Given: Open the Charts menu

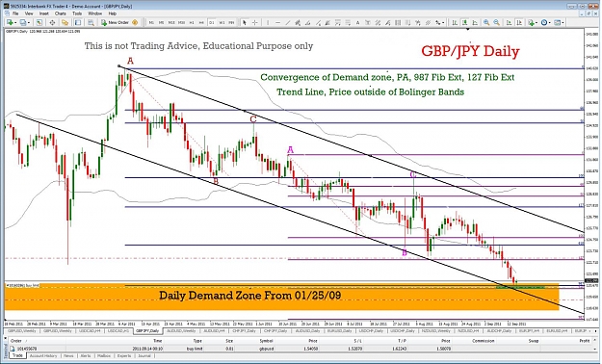Looking at the screenshot, I should pos(61,13).
